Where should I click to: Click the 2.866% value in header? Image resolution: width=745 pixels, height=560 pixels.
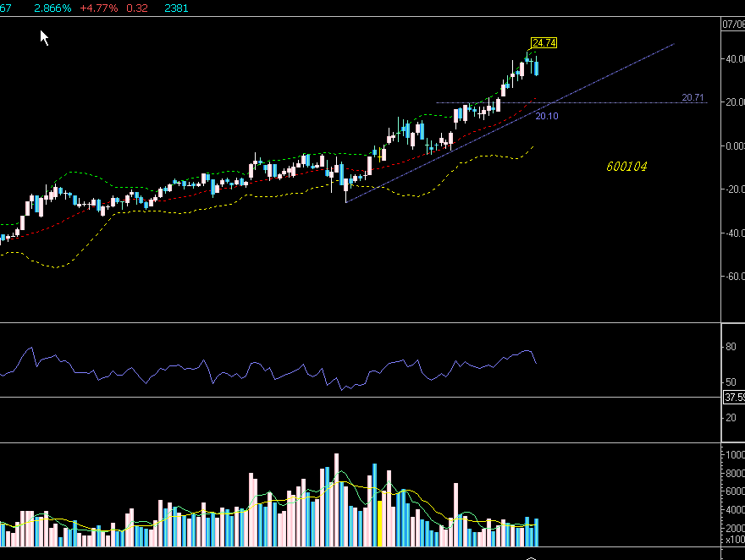[52, 8]
